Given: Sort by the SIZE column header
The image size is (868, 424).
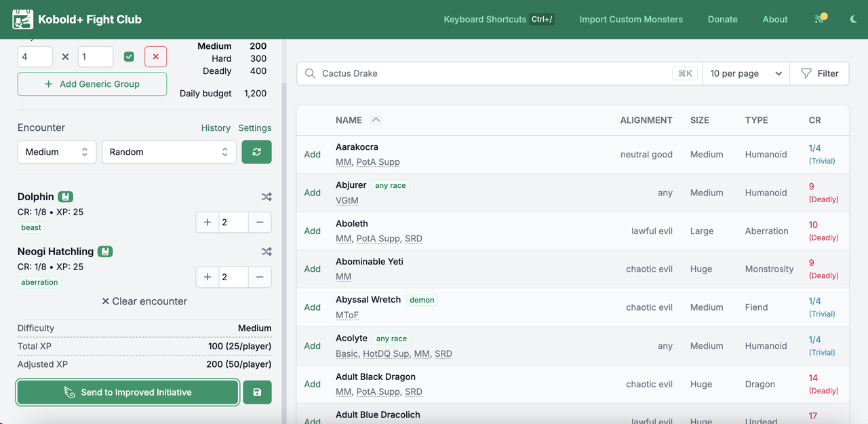Looking at the screenshot, I should [x=700, y=120].
